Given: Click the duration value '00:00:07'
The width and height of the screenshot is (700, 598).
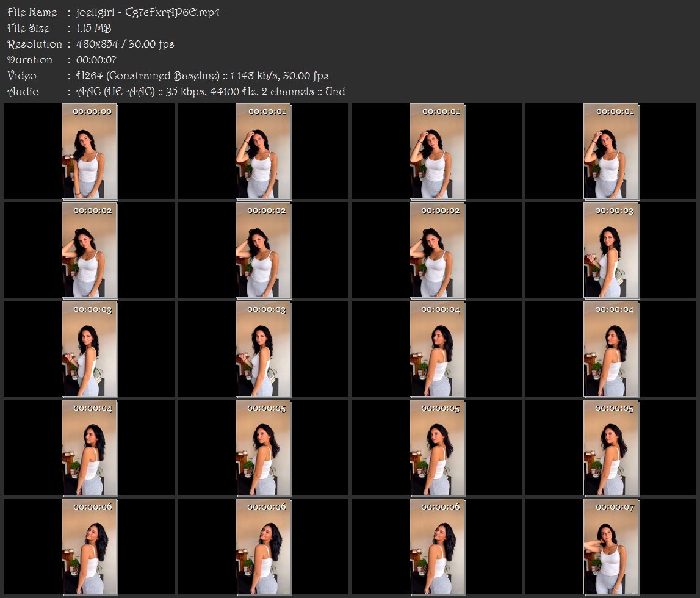Looking at the screenshot, I should (x=96, y=60).
